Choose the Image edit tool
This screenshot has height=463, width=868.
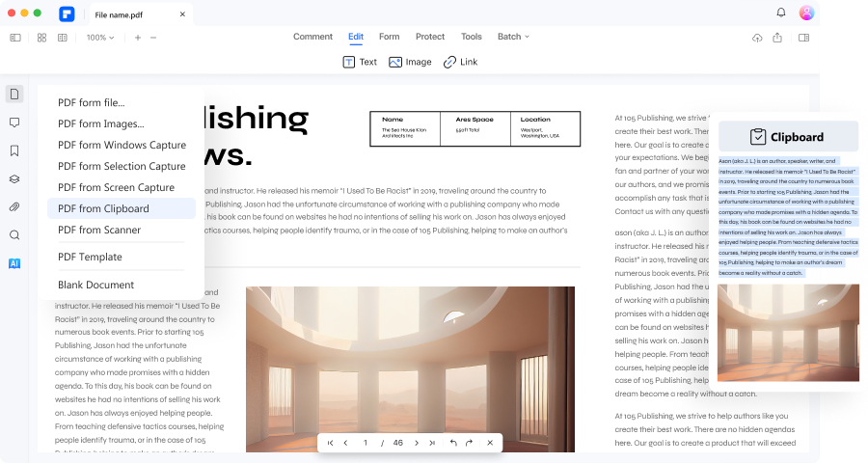pos(410,62)
